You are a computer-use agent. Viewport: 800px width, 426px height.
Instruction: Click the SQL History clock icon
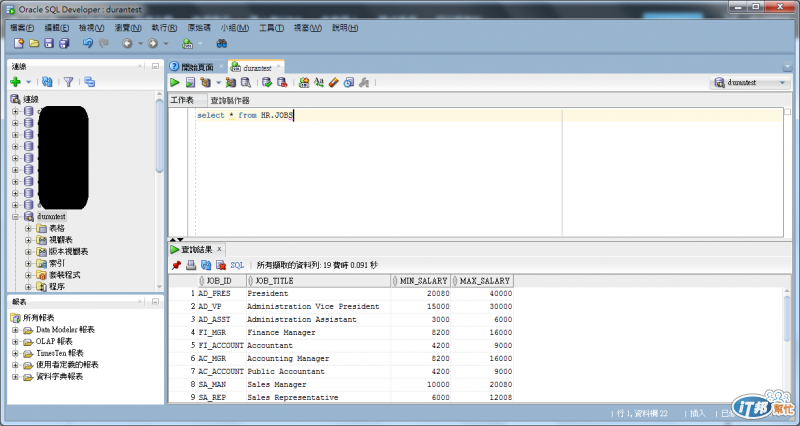(349, 82)
